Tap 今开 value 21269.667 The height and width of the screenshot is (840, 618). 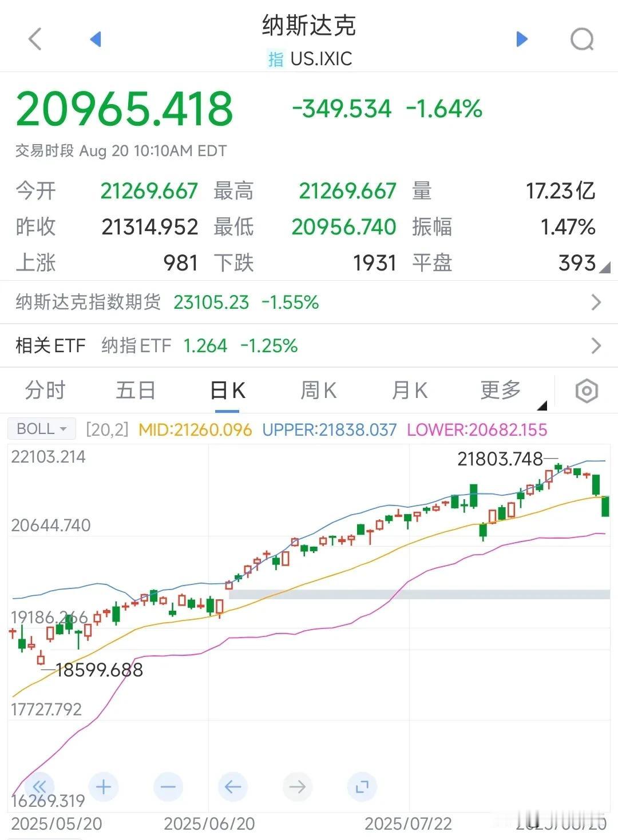click(149, 191)
